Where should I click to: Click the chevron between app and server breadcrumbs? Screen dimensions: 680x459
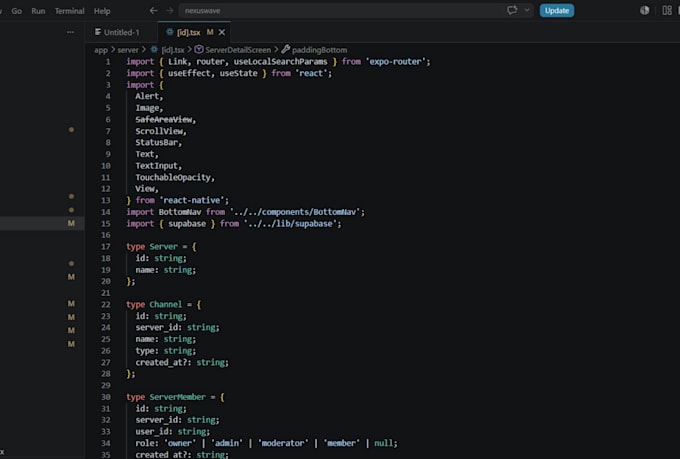pyautogui.click(x=113, y=49)
